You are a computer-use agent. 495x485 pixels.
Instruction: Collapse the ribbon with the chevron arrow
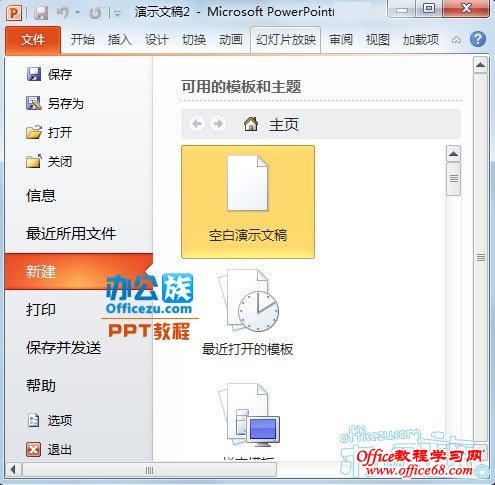coord(456,40)
